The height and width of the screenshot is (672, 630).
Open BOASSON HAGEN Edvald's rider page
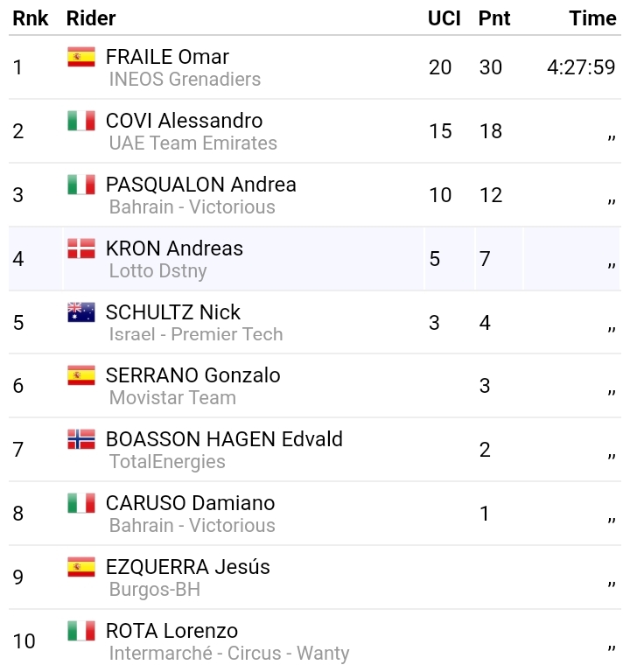pyautogui.click(x=224, y=439)
